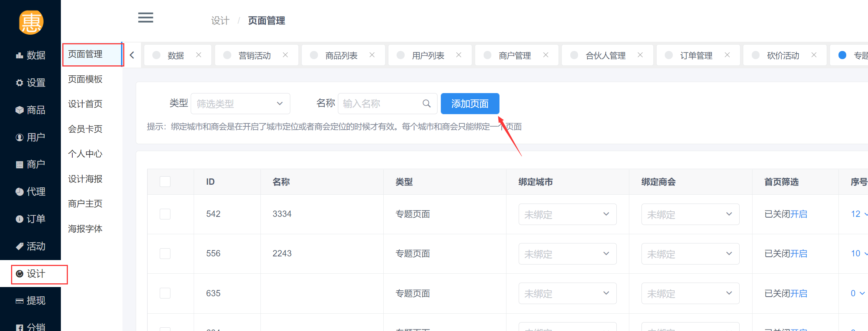Open 商户 in left sidebar
The width and height of the screenshot is (868, 331).
(31, 164)
